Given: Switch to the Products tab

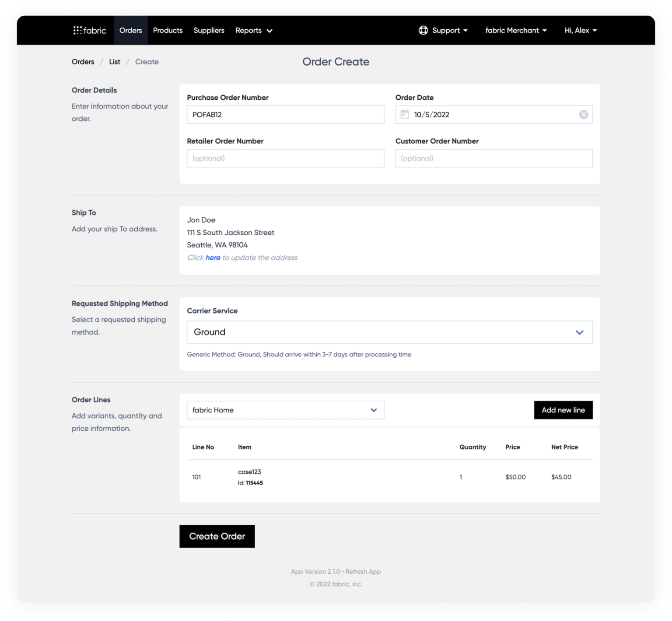Looking at the screenshot, I should (168, 30).
